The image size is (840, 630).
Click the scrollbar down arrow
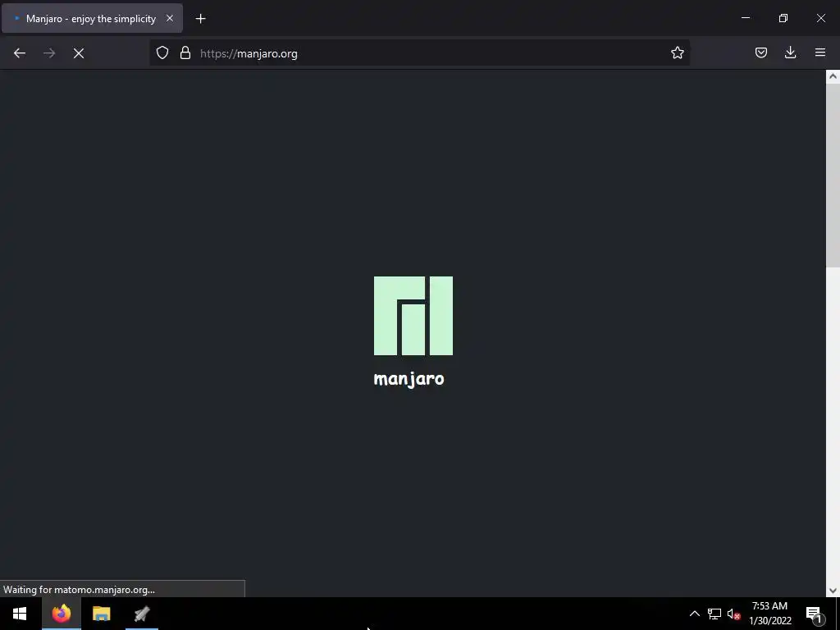point(833,591)
